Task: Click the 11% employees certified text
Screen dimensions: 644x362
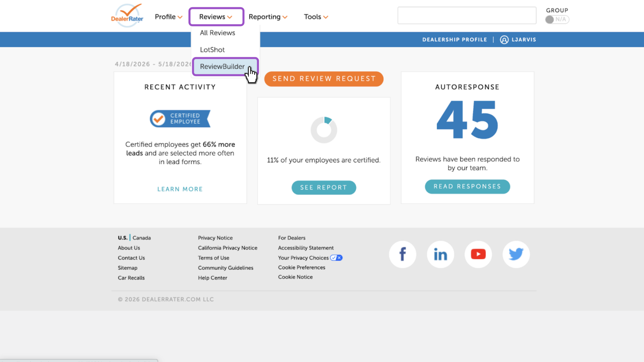Action: [324, 160]
